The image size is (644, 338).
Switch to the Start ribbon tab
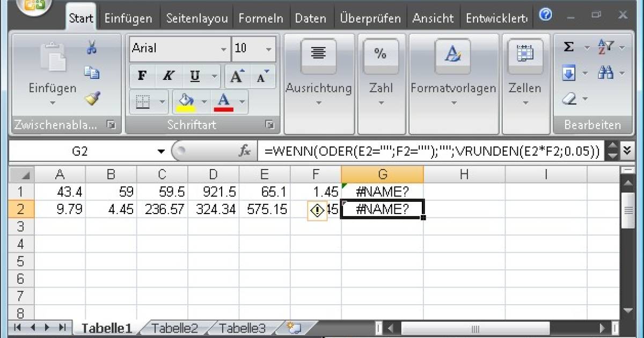point(81,18)
